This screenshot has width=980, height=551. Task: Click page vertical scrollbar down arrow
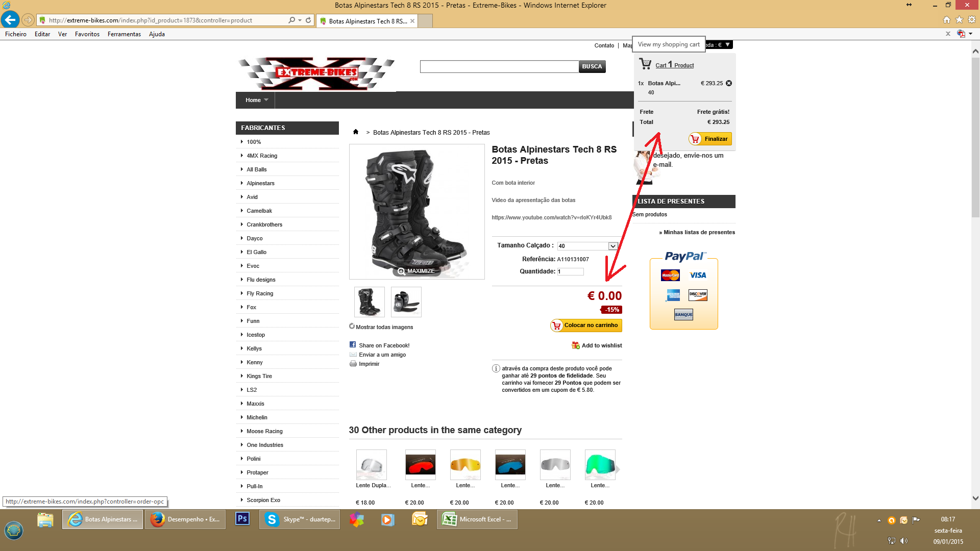click(975, 498)
